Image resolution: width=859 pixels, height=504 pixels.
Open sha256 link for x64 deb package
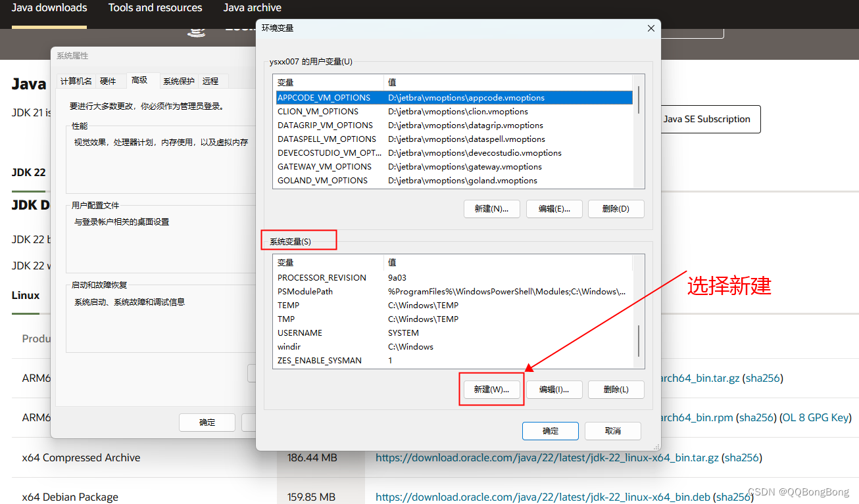pyautogui.click(x=733, y=497)
